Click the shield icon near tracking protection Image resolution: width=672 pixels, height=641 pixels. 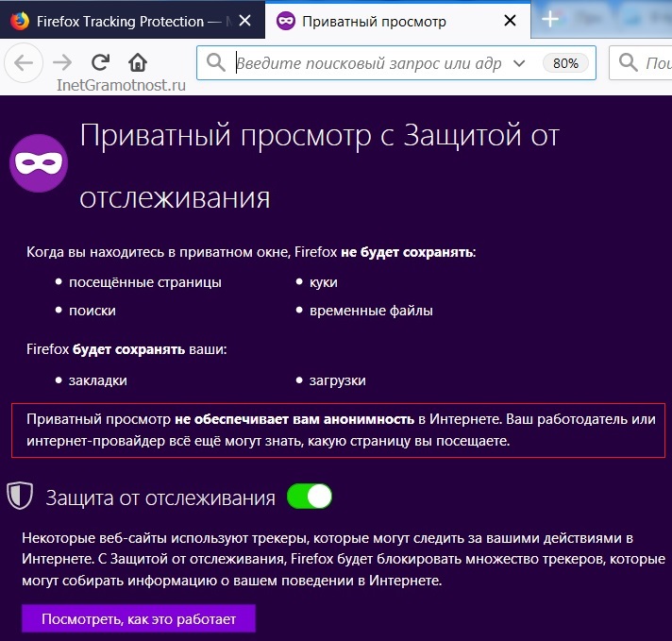coord(20,496)
